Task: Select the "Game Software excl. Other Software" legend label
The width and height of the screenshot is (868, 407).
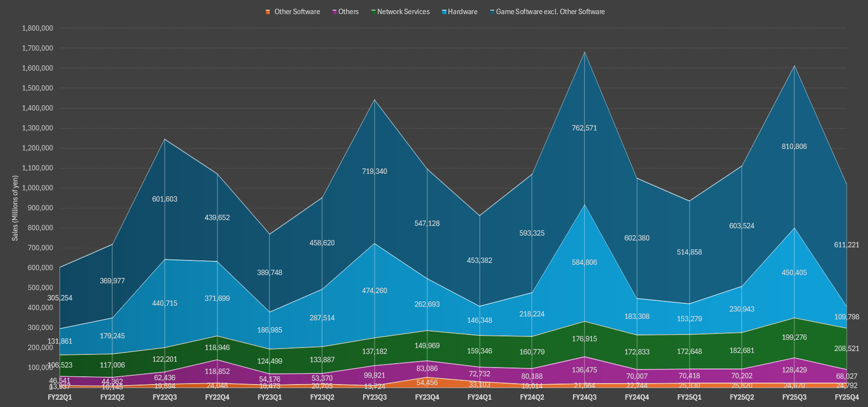Action: [x=551, y=12]
